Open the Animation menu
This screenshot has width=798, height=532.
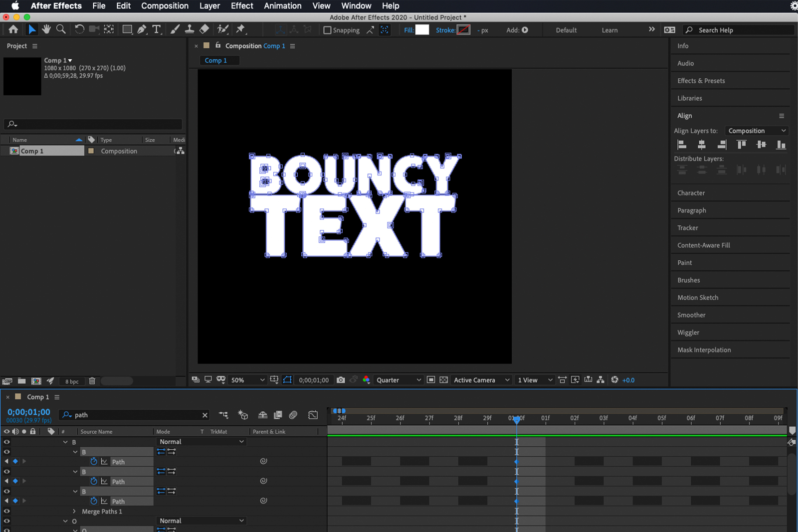(282, 5)
